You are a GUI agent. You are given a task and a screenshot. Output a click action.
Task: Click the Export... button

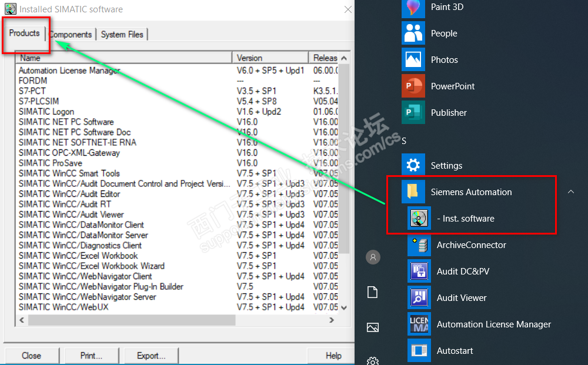point(151,355)
